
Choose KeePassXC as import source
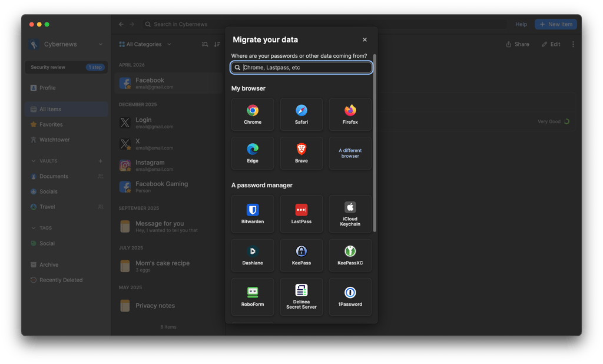point(350,256)
